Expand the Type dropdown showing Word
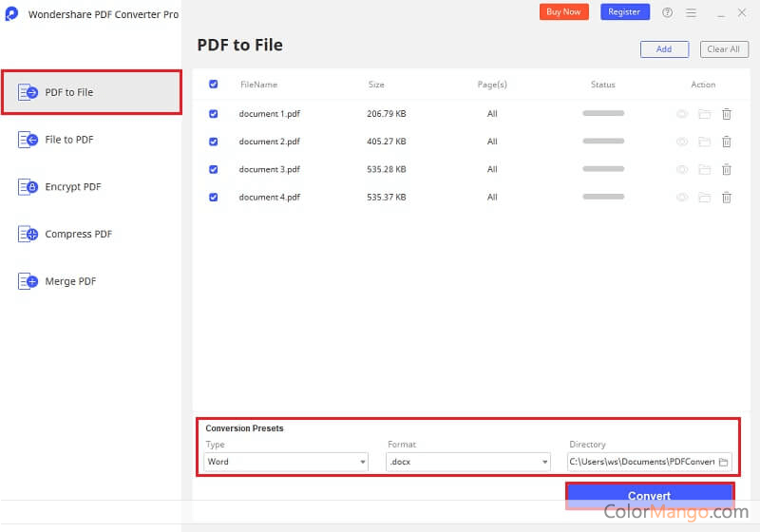Viewport: 760px width, 532px height. click(286, 463)
